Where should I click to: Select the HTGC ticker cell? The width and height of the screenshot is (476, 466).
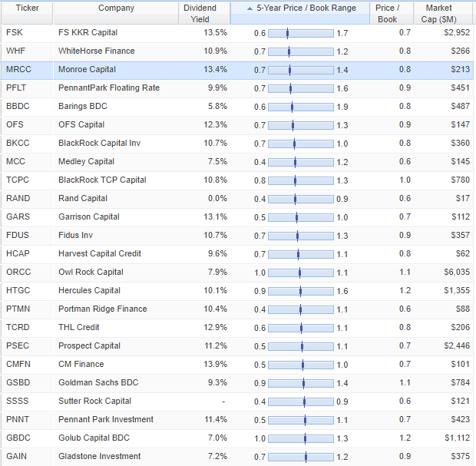pyautogui.click(x=27, y=290)
